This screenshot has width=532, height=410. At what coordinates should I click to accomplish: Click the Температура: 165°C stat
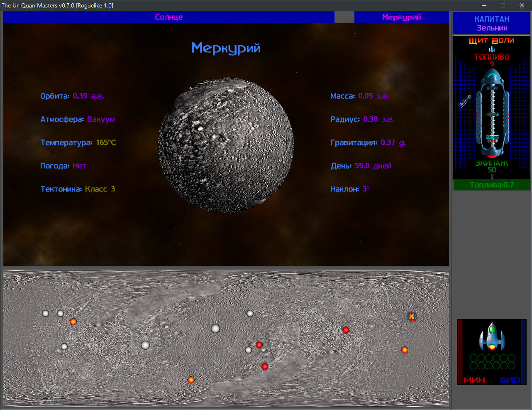tap(78, 142)
